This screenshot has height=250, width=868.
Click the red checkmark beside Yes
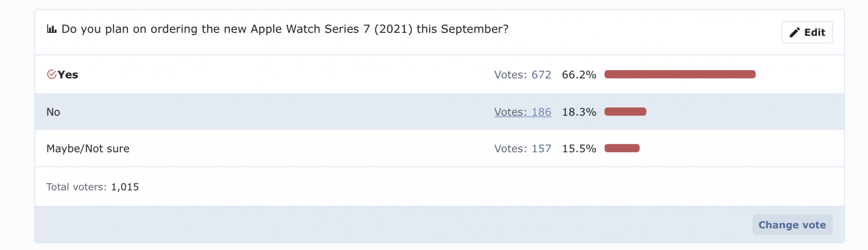point(52,75)
